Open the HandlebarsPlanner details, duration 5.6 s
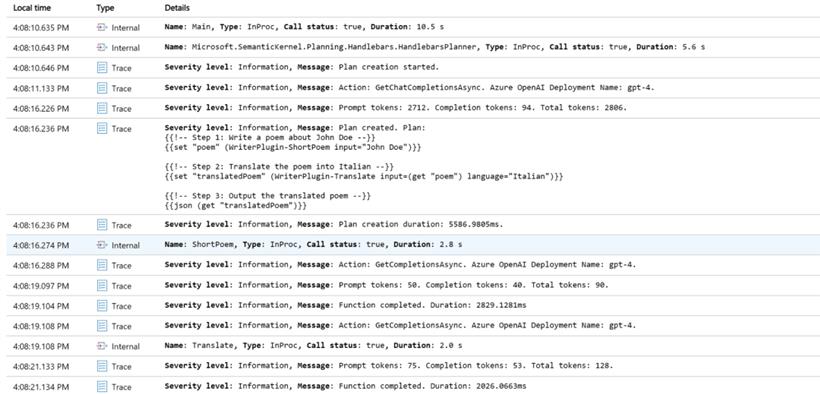This screenshot has width=820, height=394. [435, 47]
